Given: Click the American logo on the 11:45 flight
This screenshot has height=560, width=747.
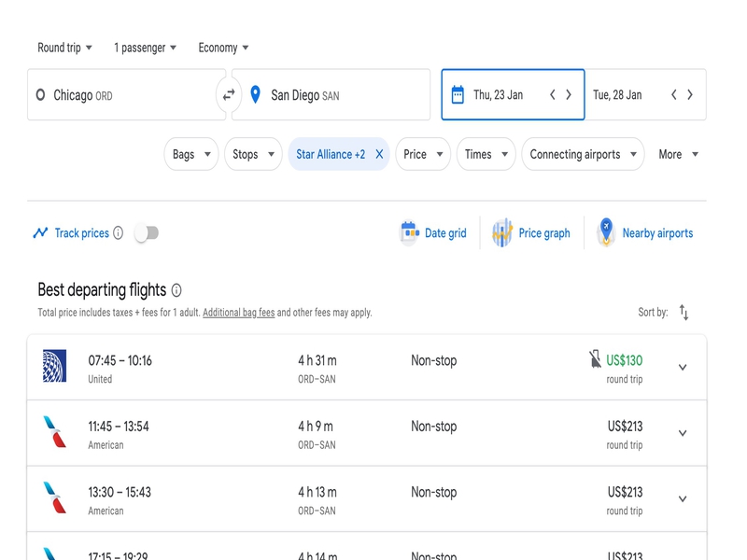Looking at the screenshot, I should click(54, 432).
